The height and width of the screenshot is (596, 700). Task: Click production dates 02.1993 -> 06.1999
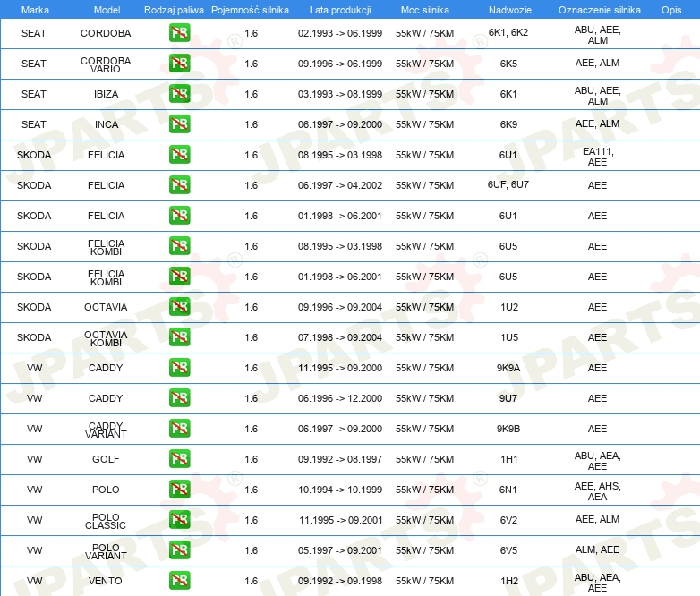340,33
